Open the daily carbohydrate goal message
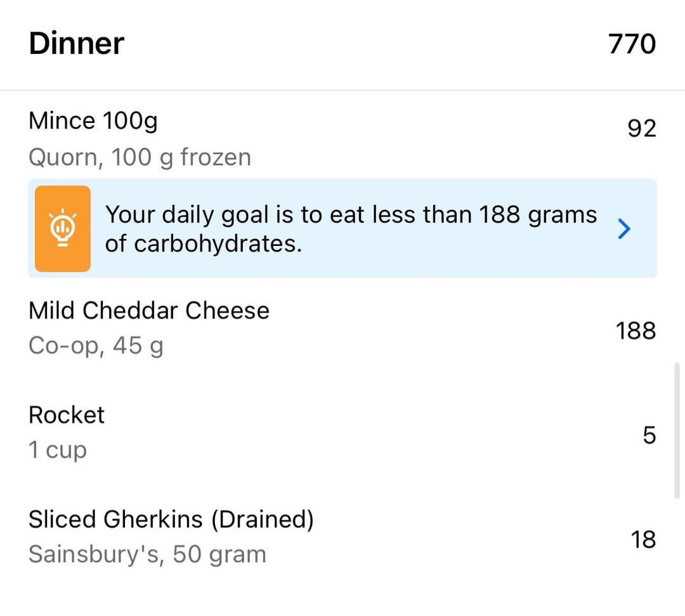The width and height of the screenshot is (685, 616). (x=351, y=229)
